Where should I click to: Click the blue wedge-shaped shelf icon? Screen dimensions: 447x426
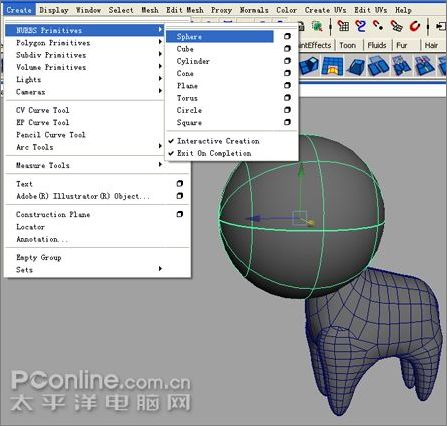[x=355, y=66]
